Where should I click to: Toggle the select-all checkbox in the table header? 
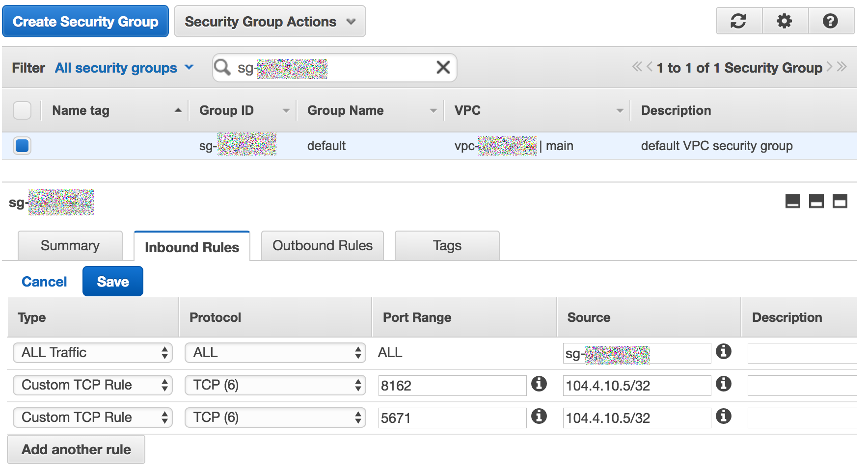click(x=22, y=110)
